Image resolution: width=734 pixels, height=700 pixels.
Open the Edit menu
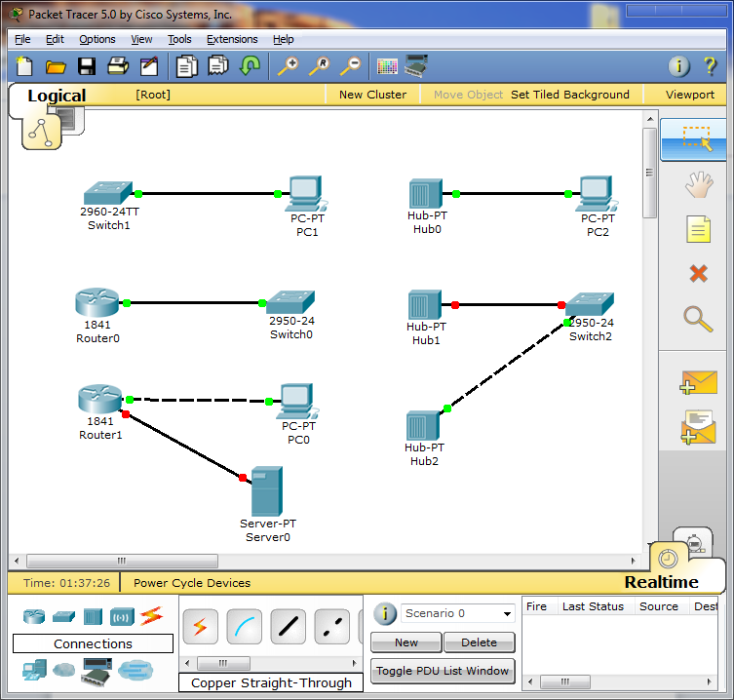[55, 39]
